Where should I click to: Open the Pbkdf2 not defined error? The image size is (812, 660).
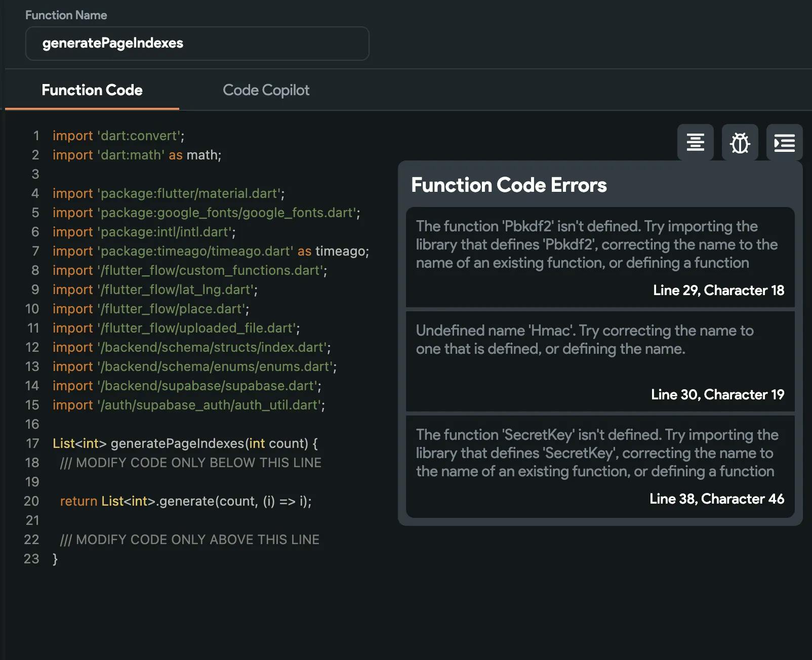pos(596,244)
